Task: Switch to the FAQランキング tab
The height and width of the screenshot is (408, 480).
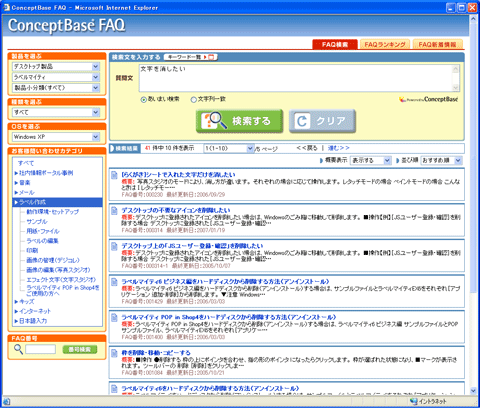Action: [x=385, y=44]
